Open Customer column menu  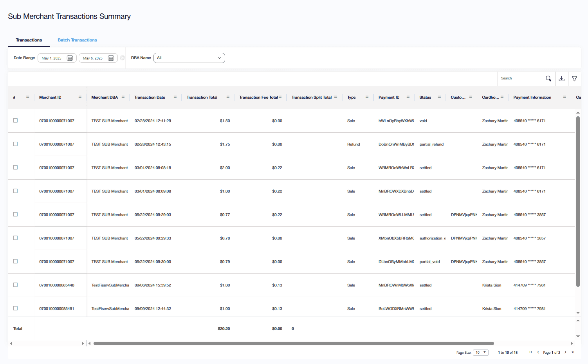tap(471, 97)
